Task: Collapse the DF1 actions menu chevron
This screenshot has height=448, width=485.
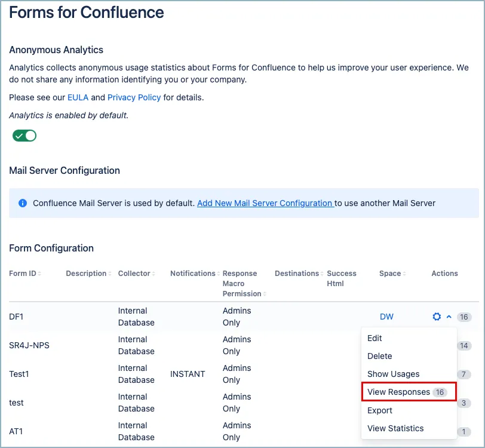Action: [x=449, y=317]
